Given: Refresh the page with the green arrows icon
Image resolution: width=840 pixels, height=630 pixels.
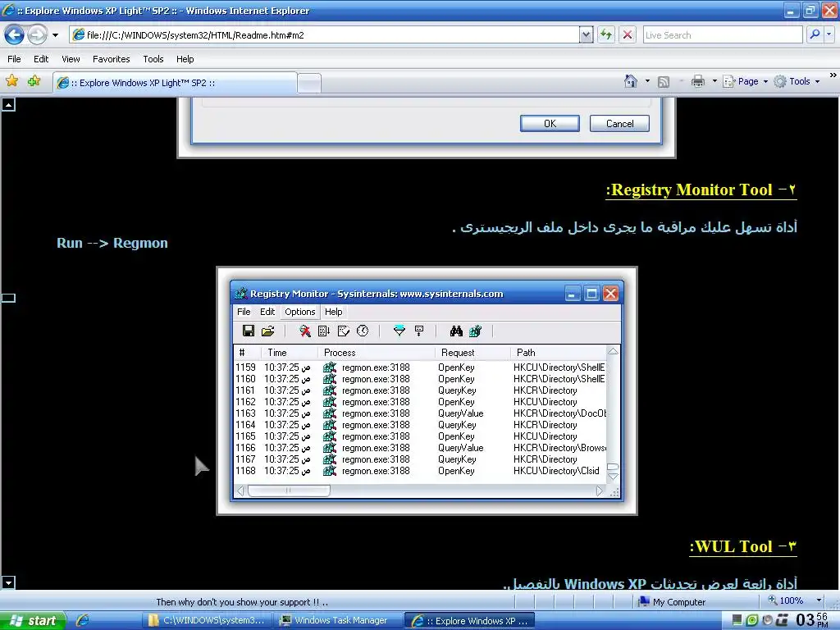Looking at the screenshot, I should (x=606, y=34).
